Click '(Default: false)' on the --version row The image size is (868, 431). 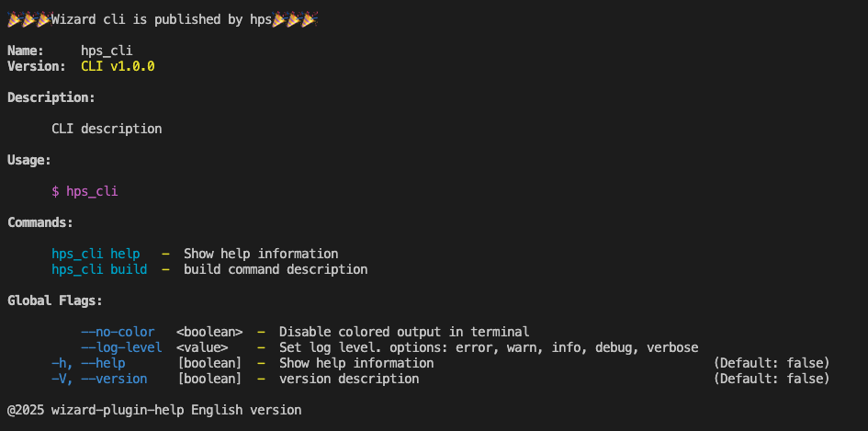[772, 379]
